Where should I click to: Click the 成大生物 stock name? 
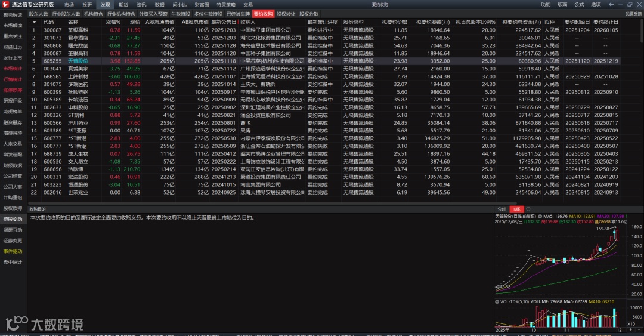78,154
